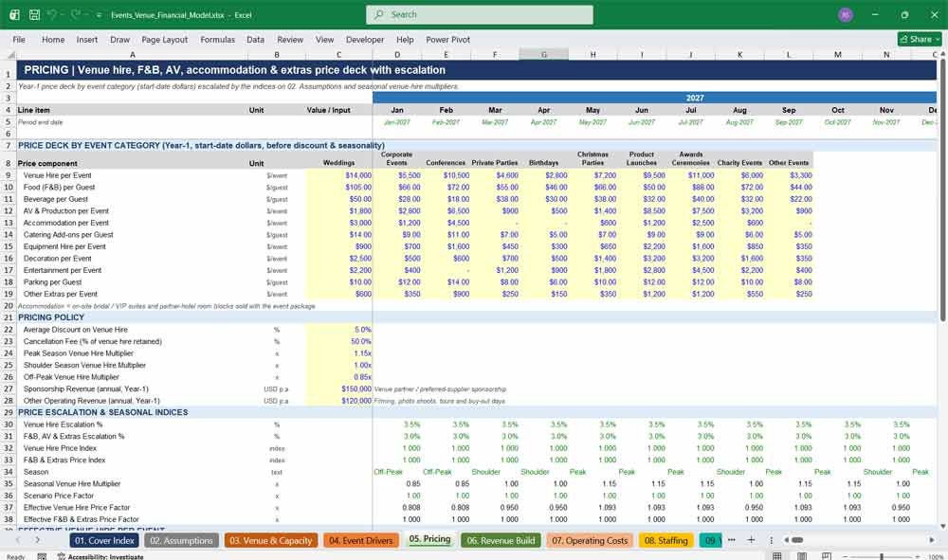Viewport: 948px width, 560px height.
Task: Select column G header
Action: [x=543, y=54]
